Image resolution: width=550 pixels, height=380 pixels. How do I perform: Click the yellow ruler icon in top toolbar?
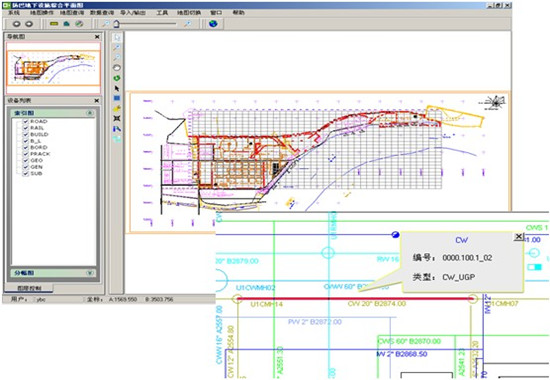click(x=54, y=24)
